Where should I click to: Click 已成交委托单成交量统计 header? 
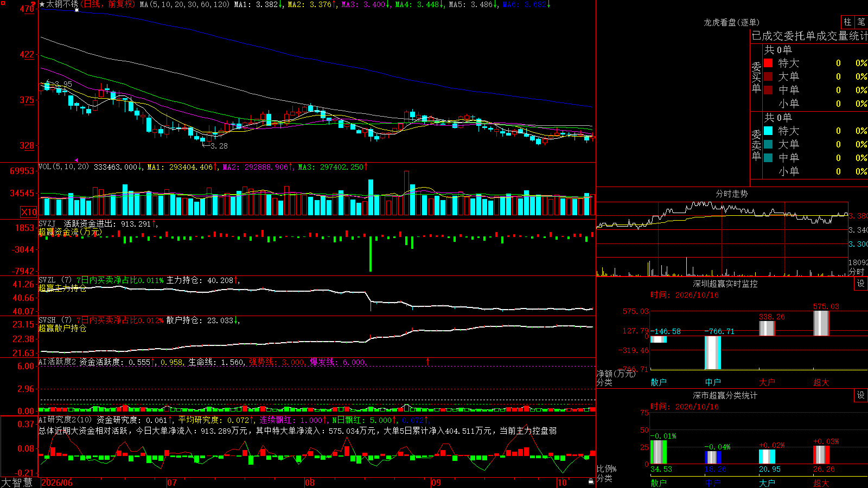(x=809, y=36)
